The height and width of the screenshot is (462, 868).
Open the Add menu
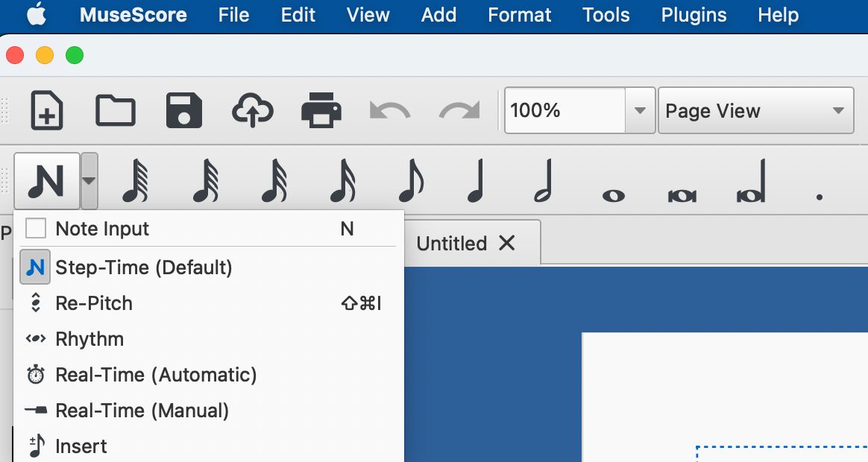(x=438, y=15)
